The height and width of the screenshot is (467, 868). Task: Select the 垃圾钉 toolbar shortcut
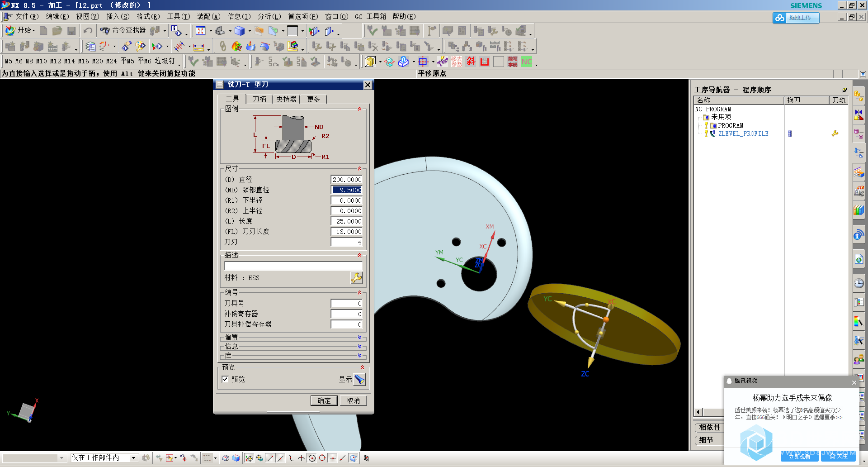click(165, 61)
